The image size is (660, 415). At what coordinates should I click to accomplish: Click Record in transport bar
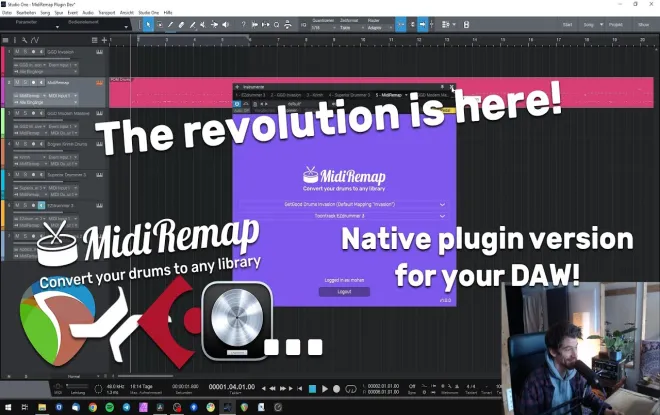(336, 389)
